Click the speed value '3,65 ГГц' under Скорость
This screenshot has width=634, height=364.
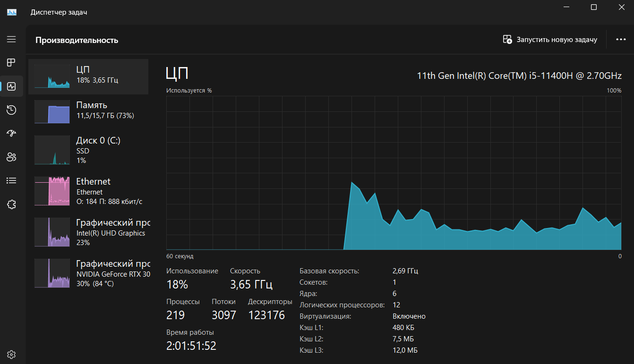(x=251, y=285)
